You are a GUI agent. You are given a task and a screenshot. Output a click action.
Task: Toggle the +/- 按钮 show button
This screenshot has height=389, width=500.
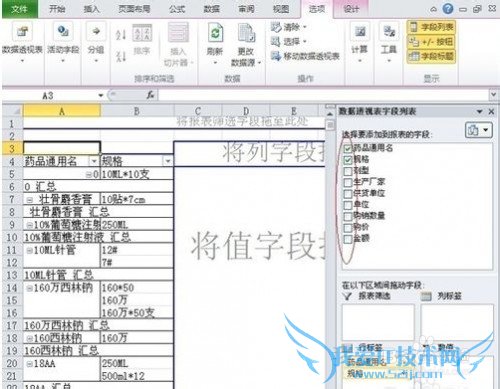(x=431, y=42)
